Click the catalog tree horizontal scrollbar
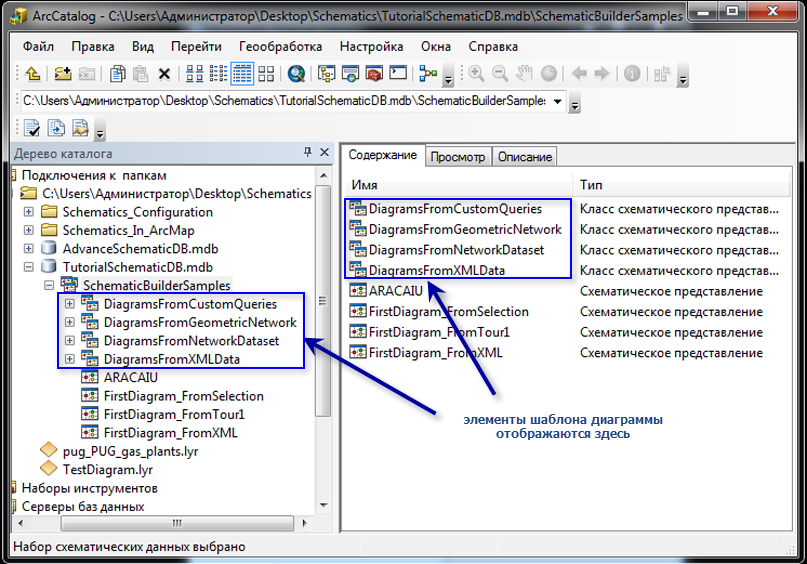 [x=160, y=525]
